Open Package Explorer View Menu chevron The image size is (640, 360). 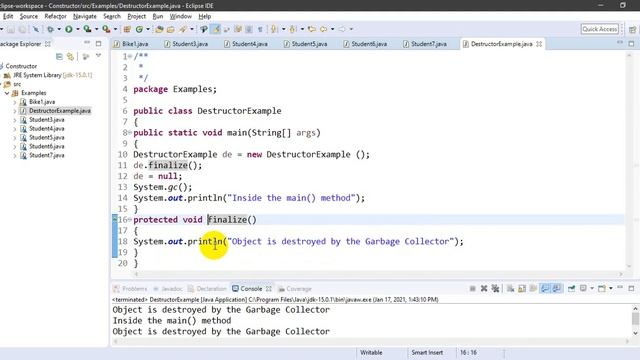pos(98,56)
